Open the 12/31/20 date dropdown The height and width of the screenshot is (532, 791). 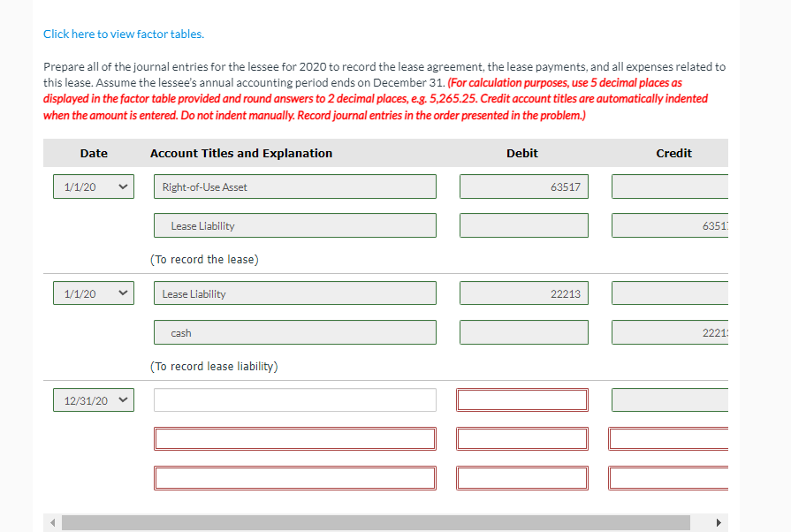click(x=93, y=399)
